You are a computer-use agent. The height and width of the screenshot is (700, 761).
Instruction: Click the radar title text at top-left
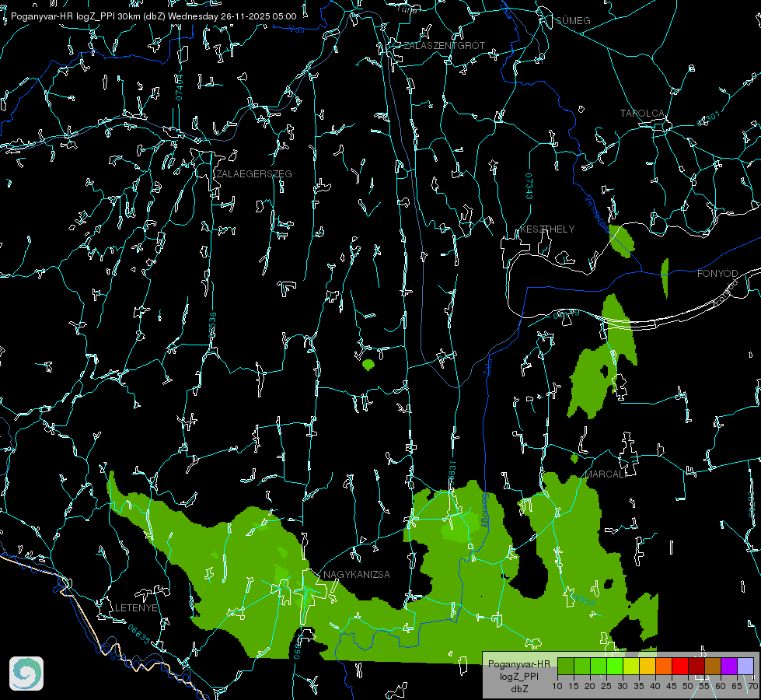click(153, 16)
